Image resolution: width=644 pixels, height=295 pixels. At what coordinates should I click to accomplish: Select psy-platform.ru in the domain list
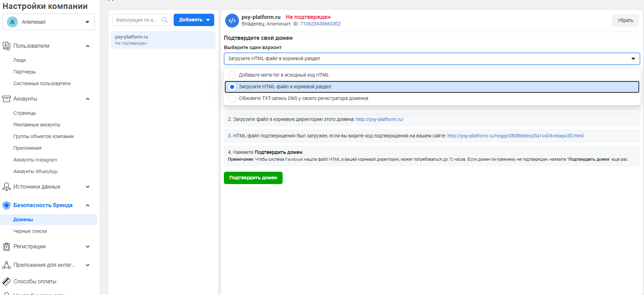[x=163, y=40]
